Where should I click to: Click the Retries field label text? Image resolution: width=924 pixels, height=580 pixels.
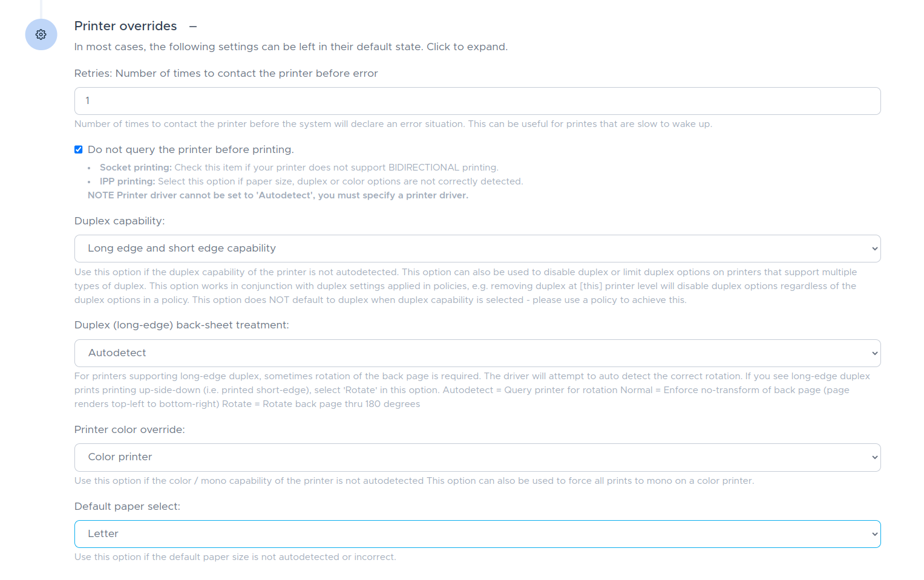[226, 73]
